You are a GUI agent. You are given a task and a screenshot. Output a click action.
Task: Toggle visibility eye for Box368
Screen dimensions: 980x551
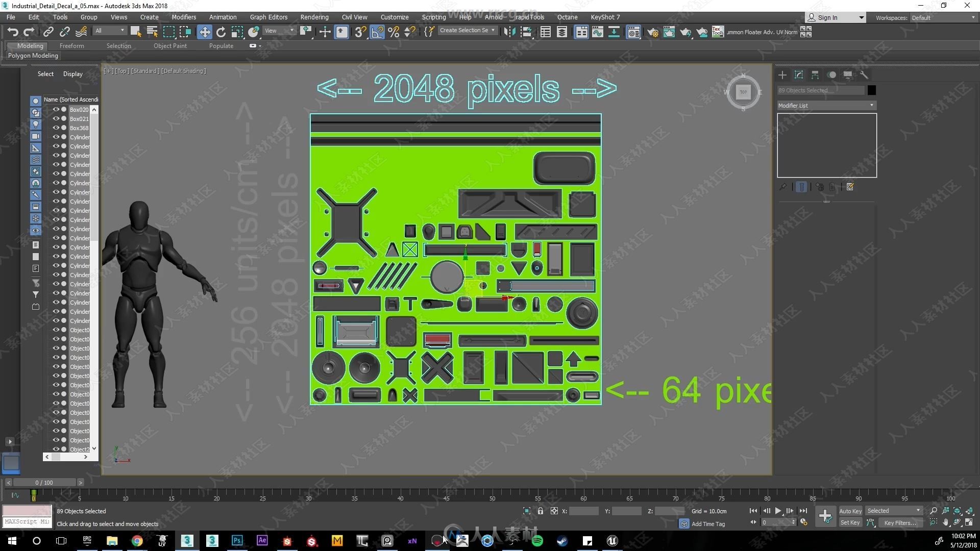(x=56, y=128)
